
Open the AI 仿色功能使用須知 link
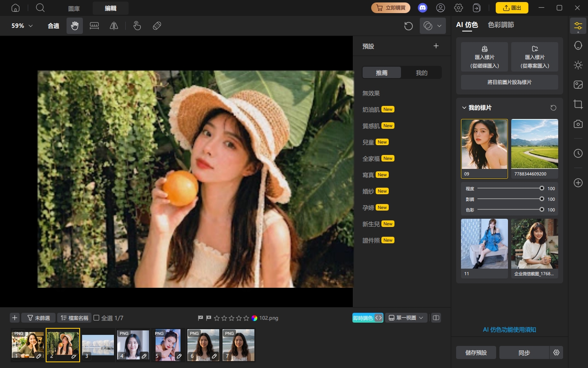510,330
